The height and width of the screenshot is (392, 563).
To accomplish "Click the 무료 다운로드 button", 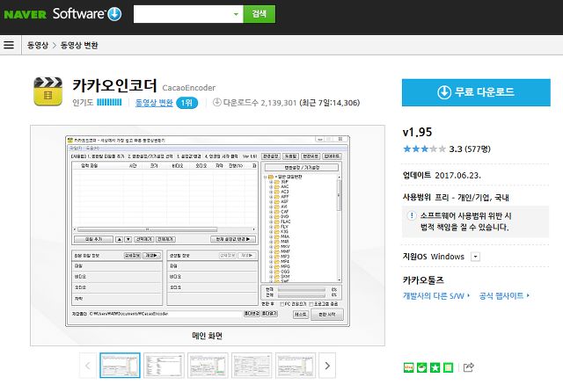I will 476,92.
